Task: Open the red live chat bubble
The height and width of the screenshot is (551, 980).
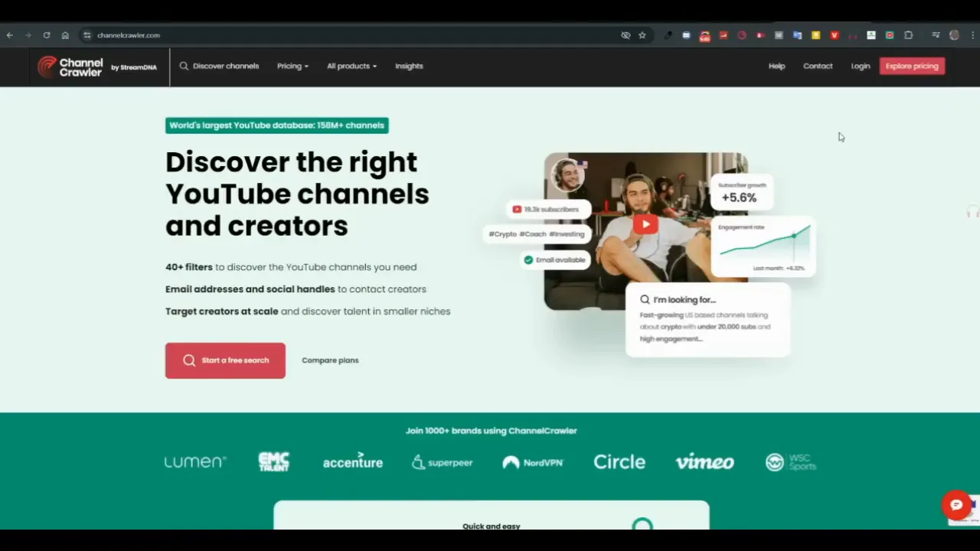Action: pos(956,505)
